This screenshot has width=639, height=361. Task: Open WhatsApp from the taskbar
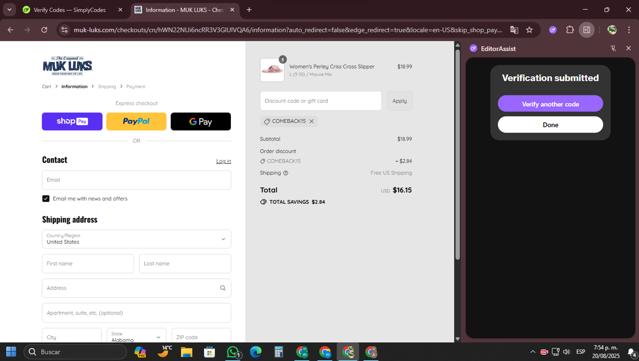tap(233, 352)
